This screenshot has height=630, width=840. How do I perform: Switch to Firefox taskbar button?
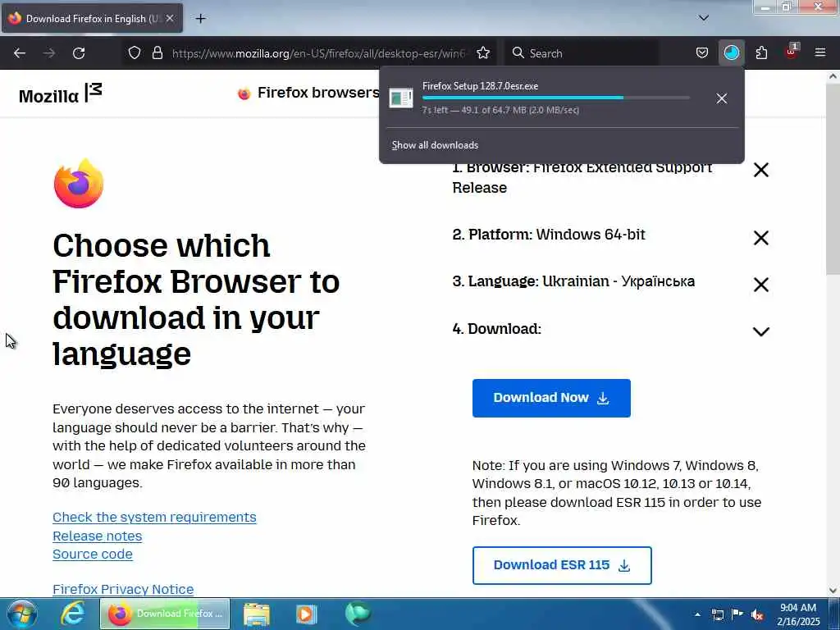click(x=165, y=614)
